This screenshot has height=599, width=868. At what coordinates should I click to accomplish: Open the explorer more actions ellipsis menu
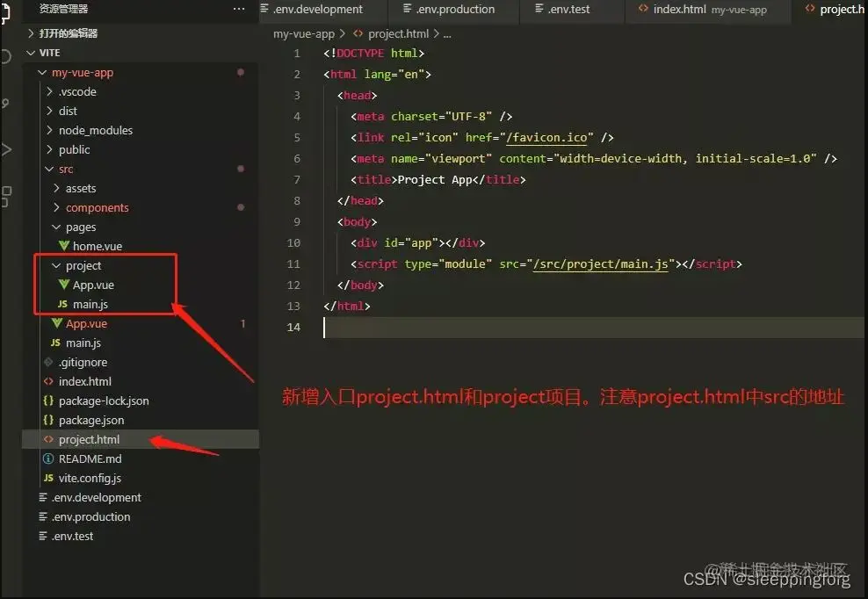[239, 9]
